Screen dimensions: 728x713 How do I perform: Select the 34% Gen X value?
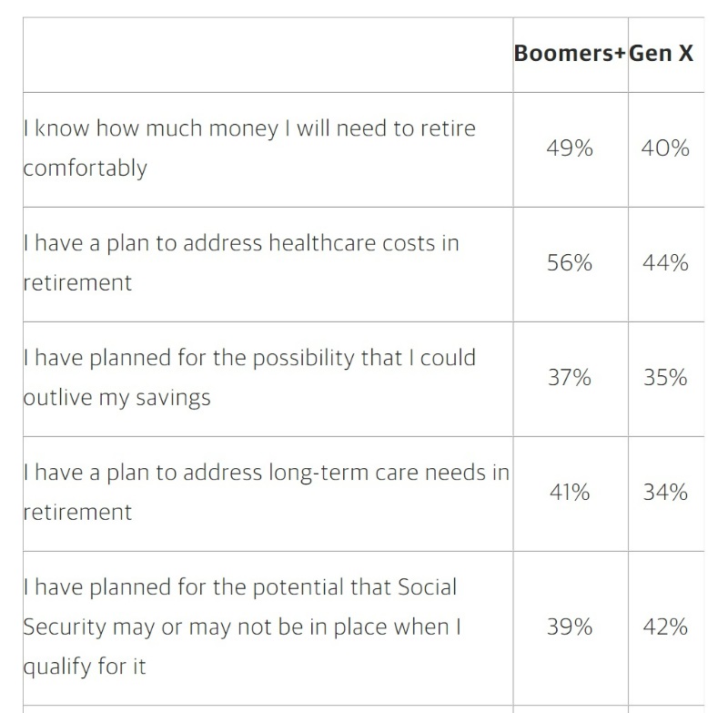click(665, 493)
